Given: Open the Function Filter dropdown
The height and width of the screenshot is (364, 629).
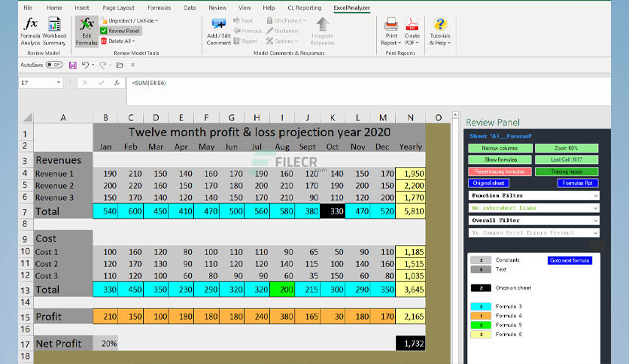Looking at the screenshot, I should click(x=534, y=196).
